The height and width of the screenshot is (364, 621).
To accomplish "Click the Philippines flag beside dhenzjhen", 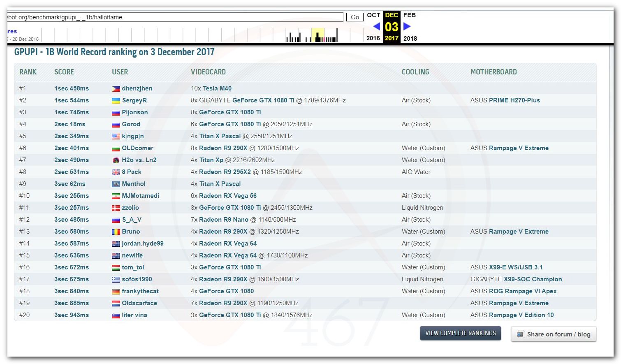I will (x=116, y=89).
